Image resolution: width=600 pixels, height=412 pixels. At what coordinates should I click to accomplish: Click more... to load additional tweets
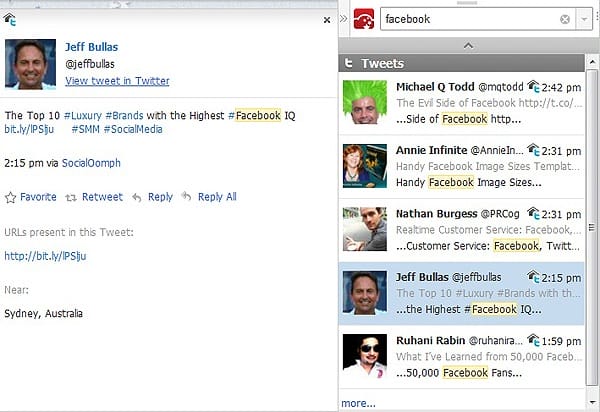point(358,403)
